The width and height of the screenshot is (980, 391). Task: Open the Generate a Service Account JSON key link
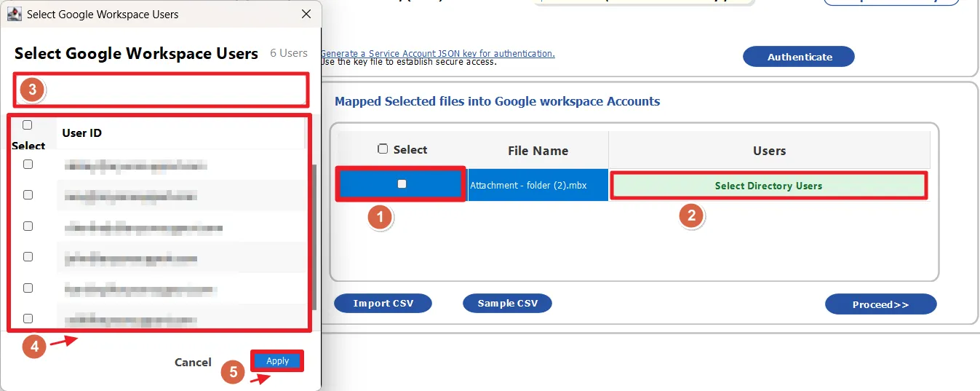click(x=438, y=53)
